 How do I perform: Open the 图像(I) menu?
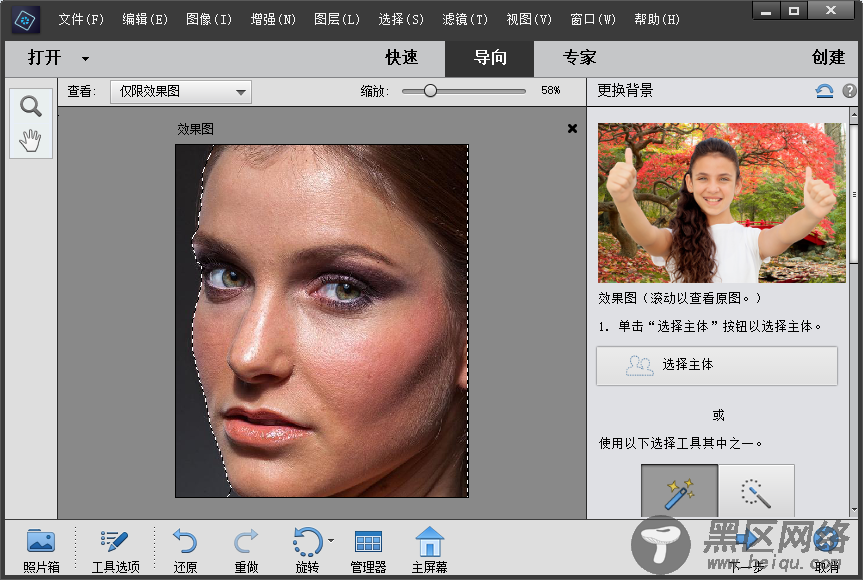pos(209,20)
